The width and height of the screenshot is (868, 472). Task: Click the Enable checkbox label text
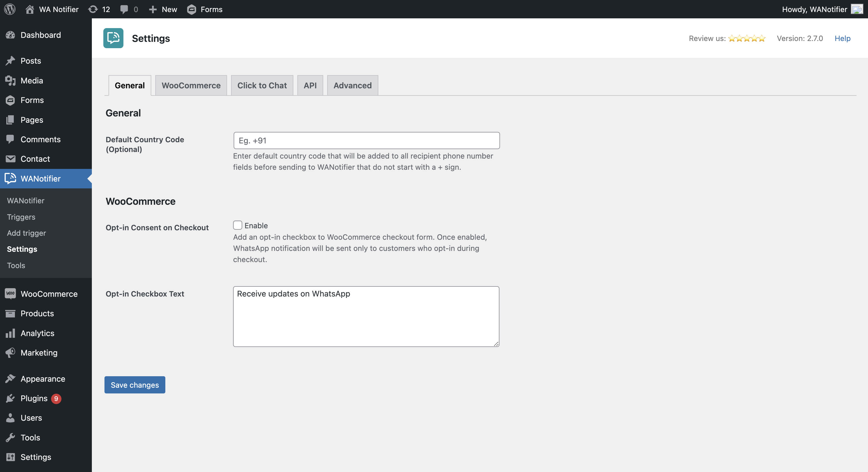(x=256, y=226)
